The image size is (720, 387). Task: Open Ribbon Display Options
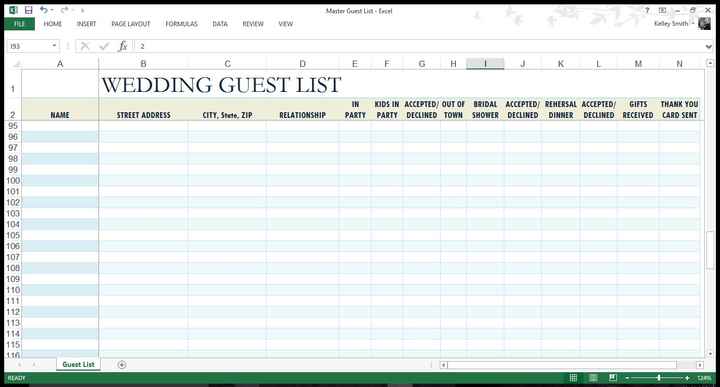coord(662,10)
